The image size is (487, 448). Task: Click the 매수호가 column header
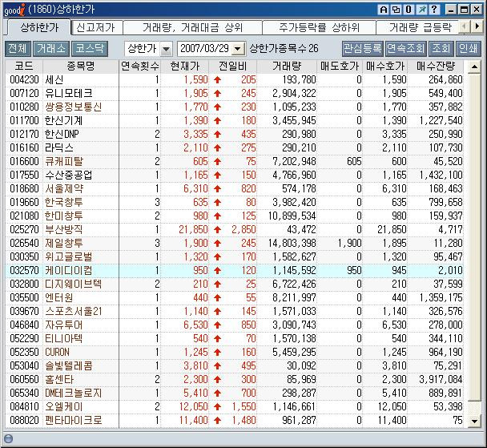[x=385, y=67]
